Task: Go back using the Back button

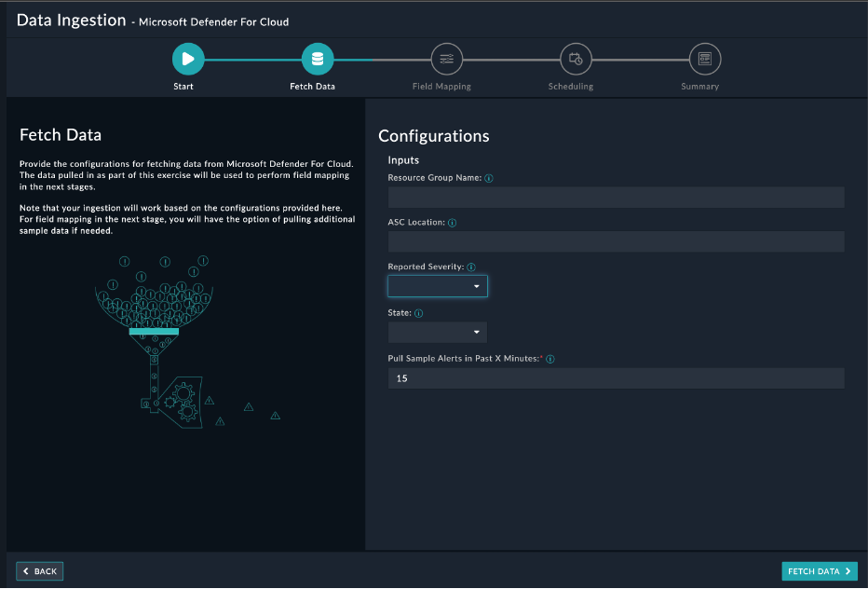Action: (40, 571)
